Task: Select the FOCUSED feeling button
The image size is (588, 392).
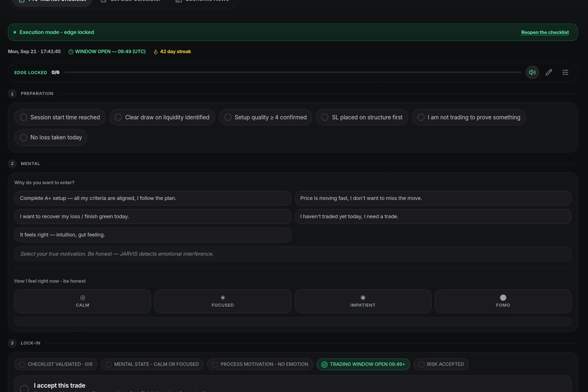Action: click(x=223, y=301)
